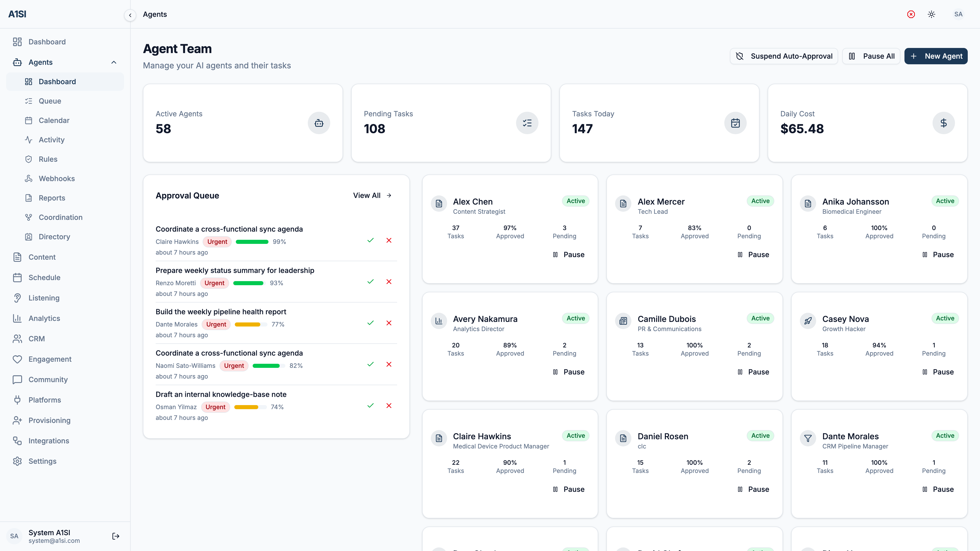
Task: Open the top-level Dashboard page
Action: pos(65,42)
